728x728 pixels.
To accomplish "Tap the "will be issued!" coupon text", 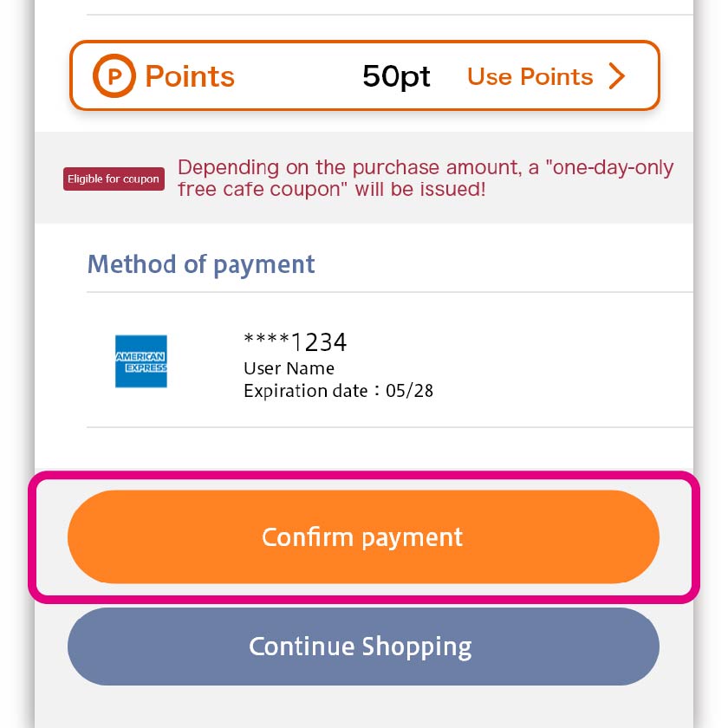I will click(x=419, y=188).
